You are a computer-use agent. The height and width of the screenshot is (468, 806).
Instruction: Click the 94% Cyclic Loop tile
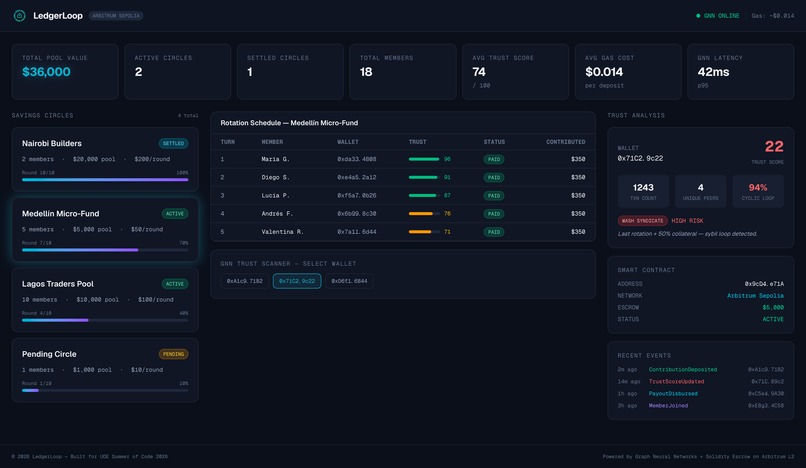coord(758,191)
